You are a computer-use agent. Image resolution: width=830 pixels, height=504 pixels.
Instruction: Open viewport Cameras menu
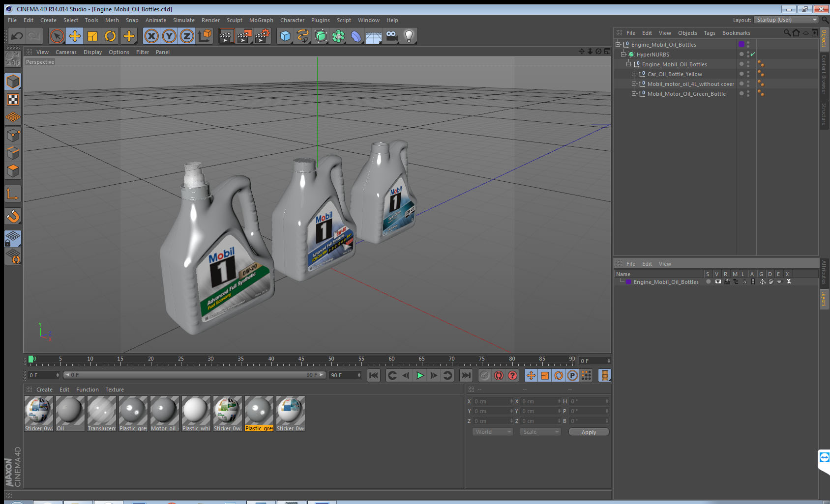pos(66,52)
